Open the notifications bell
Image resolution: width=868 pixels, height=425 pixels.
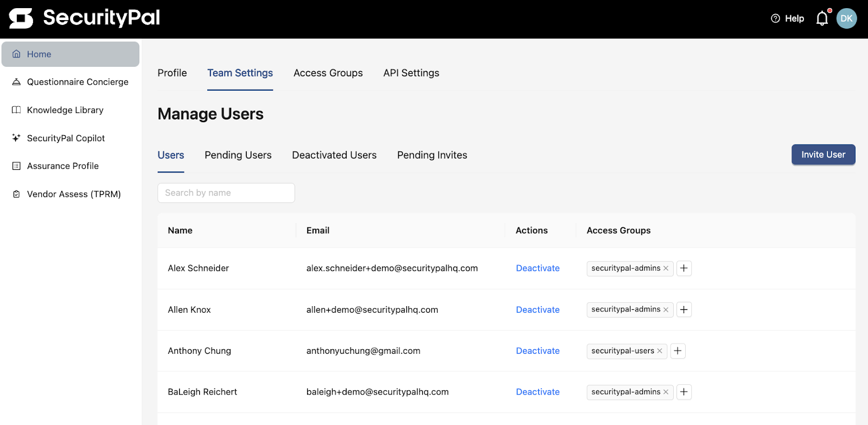point(822,18)
